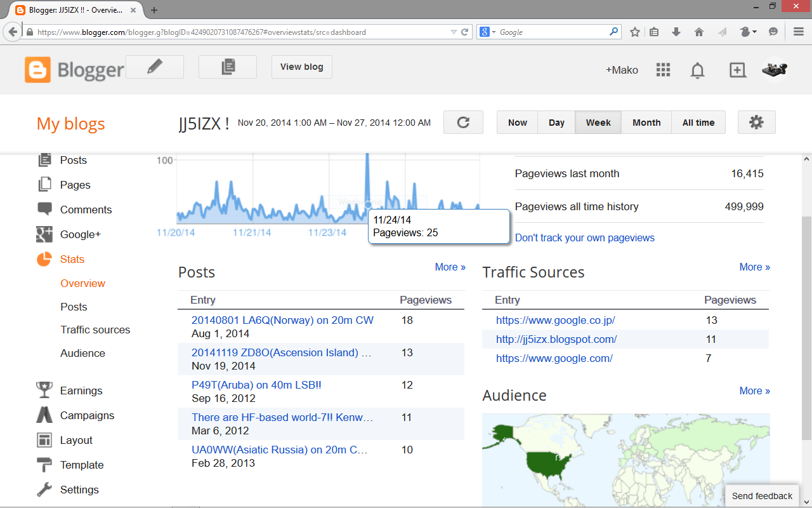Select the Now time range
Image resolution: width=812 pixels, height=508 pixels.
[517, 123]
